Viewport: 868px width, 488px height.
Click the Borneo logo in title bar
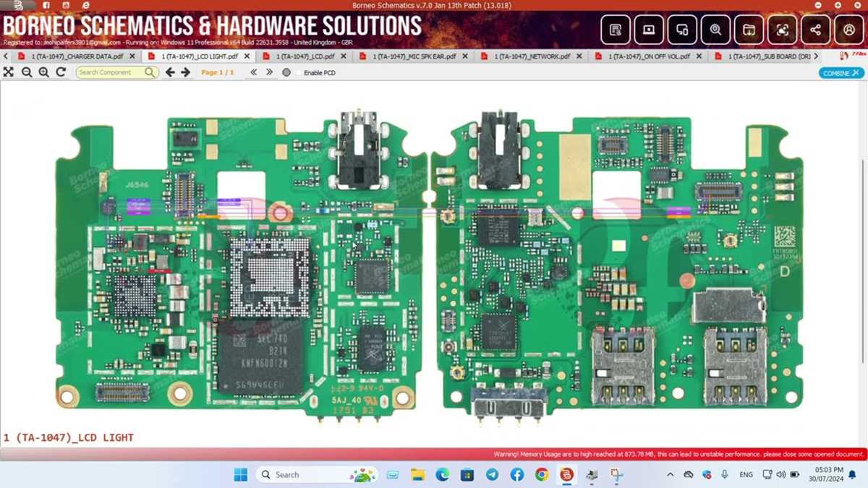coord(17,5)
